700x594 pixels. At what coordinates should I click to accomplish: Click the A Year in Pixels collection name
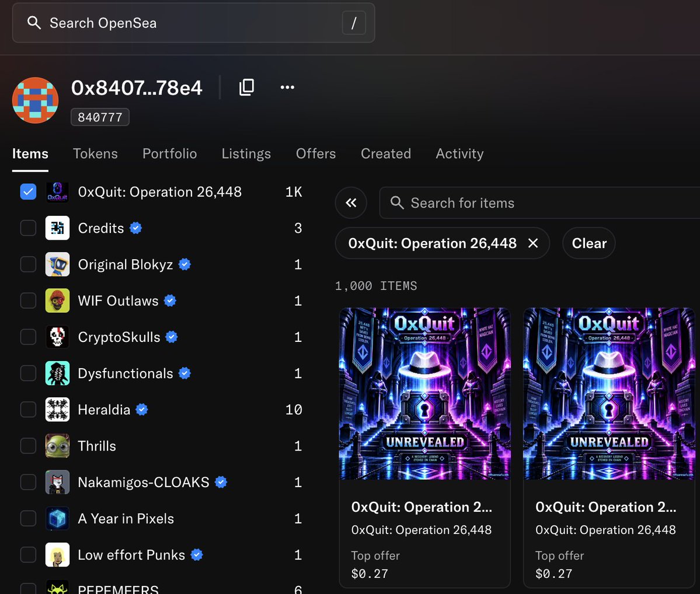tap(126, 519)
